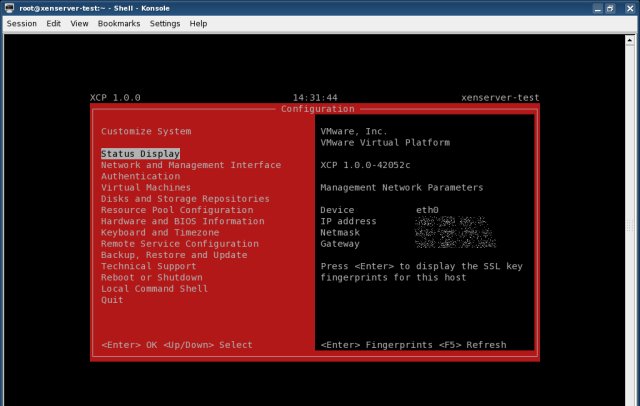640x406 pixels.
Task: Open the Session menu
Action: [x=22, y=24]
